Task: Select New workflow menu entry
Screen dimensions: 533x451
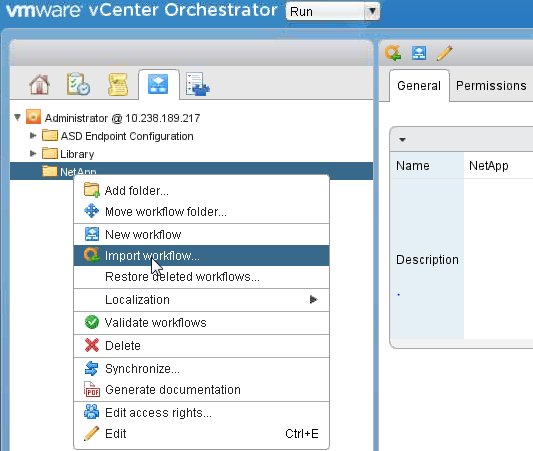Action: click(202, 235)
